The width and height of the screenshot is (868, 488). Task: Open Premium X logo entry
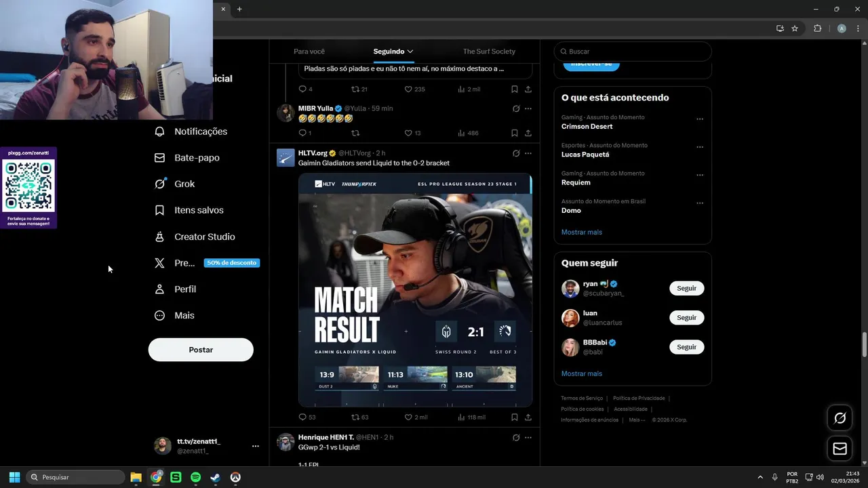(x=174, y=263)
